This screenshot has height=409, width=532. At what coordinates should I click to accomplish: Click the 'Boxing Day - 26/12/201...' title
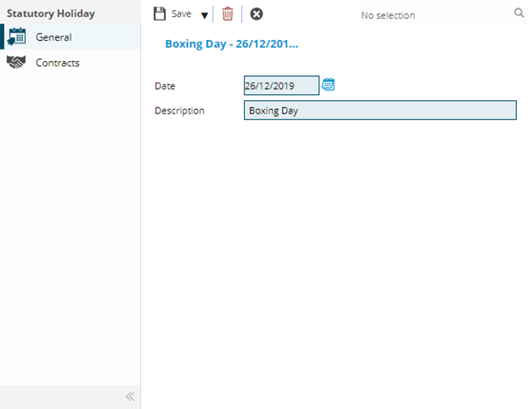point(231,43)
